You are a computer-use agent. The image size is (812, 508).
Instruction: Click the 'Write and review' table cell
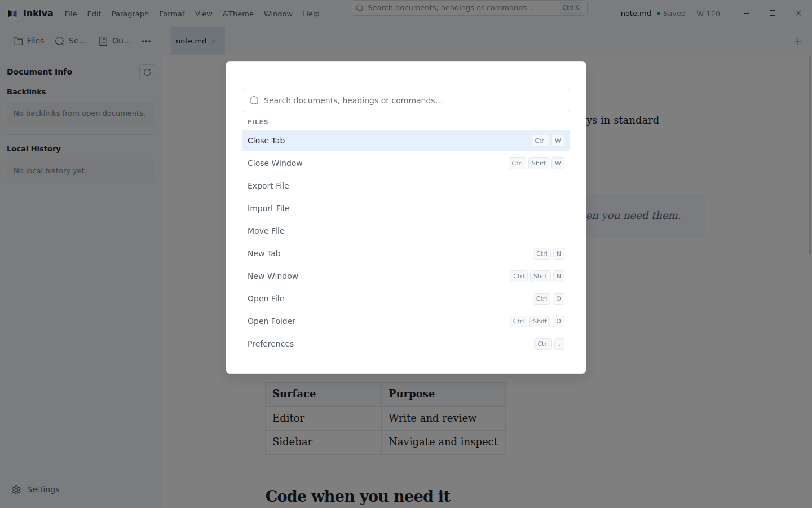[x=443, y=418]
